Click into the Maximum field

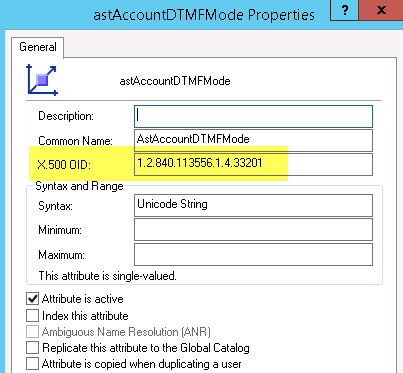(253, 254)
